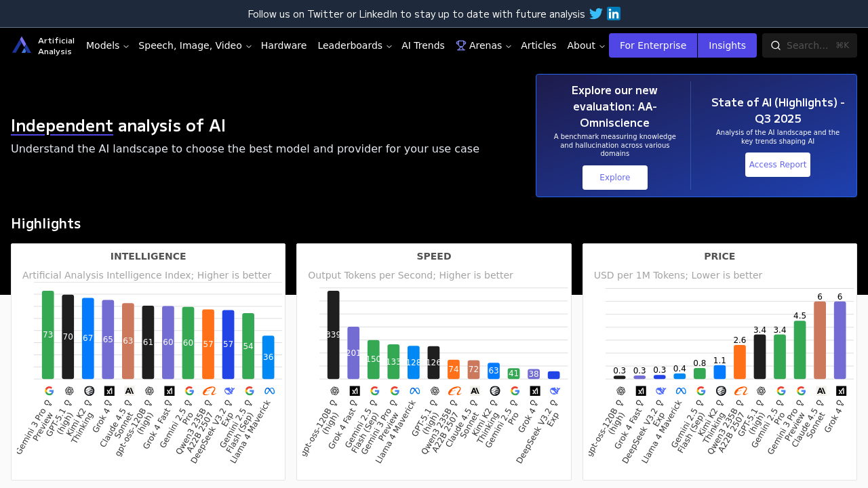Click the trophy icon next to Arenas
The image size is (868, 488).
point(460,45)
